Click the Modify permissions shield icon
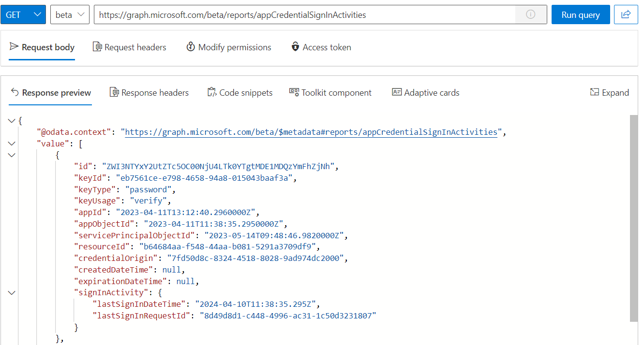 pos(191,47)
